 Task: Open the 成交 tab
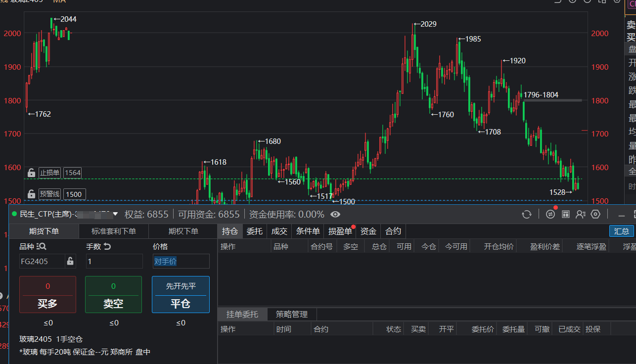pyautogui.click(x=279, y=231)
